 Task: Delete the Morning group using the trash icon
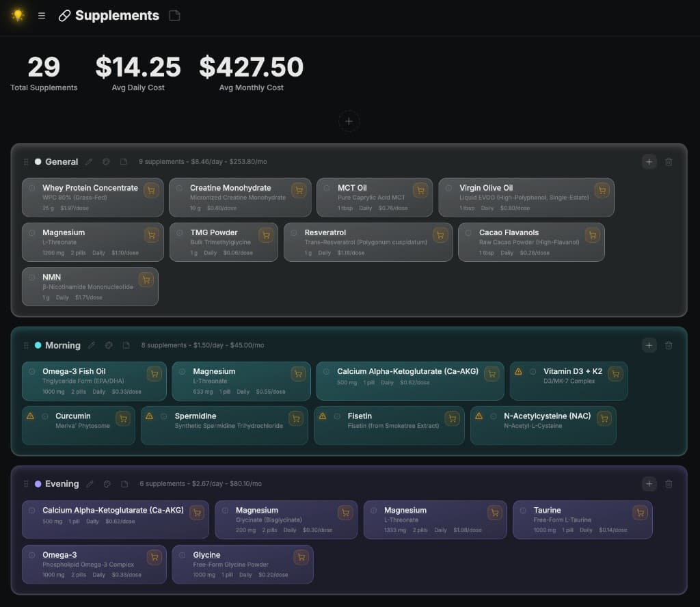click(669, 345)
